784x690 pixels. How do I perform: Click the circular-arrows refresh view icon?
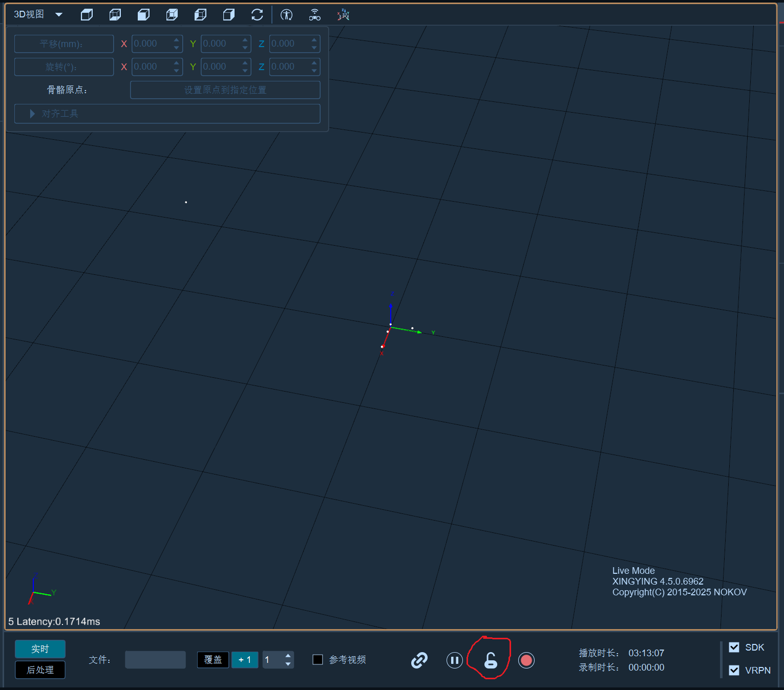pyautogui.click(x=257, y=15)
